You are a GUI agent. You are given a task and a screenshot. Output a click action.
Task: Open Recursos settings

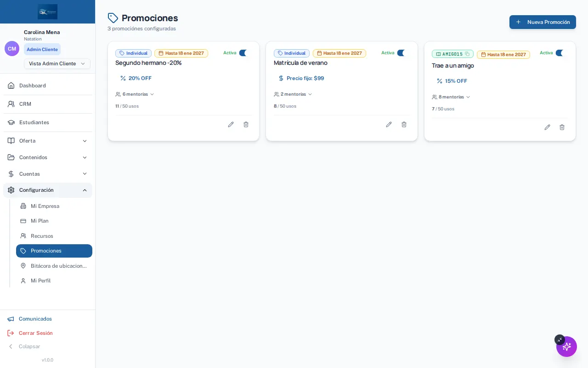[54, 236]
